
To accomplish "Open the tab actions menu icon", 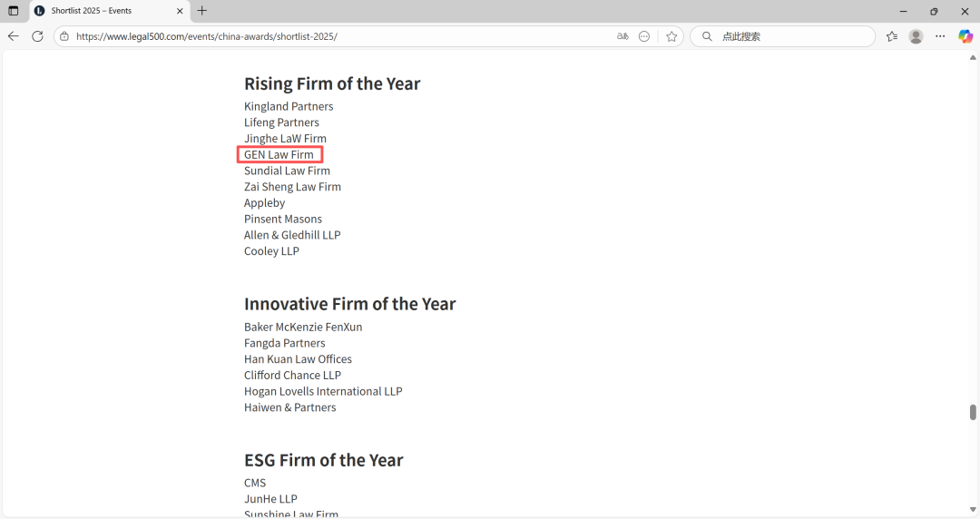I will click(x=13, y=11).
